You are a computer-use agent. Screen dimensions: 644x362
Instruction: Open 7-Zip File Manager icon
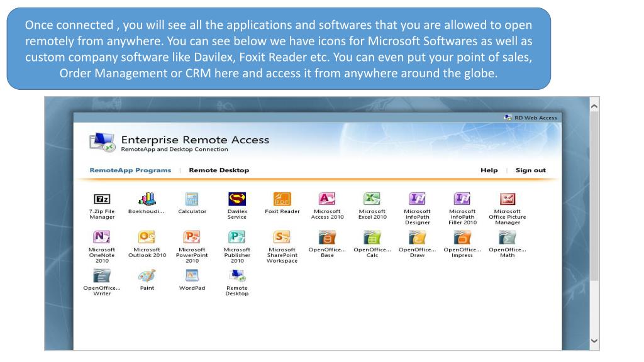click(102, 199)
